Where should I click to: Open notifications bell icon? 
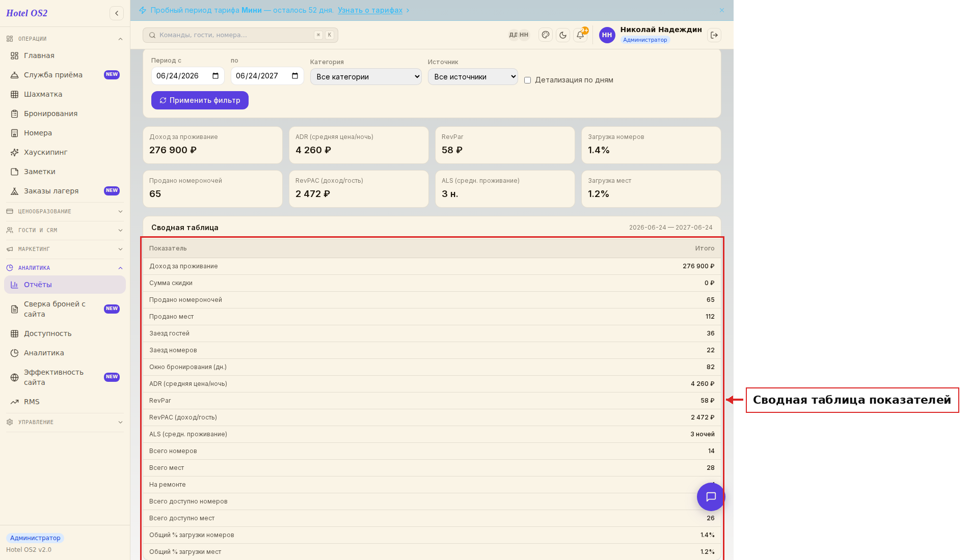580,35
